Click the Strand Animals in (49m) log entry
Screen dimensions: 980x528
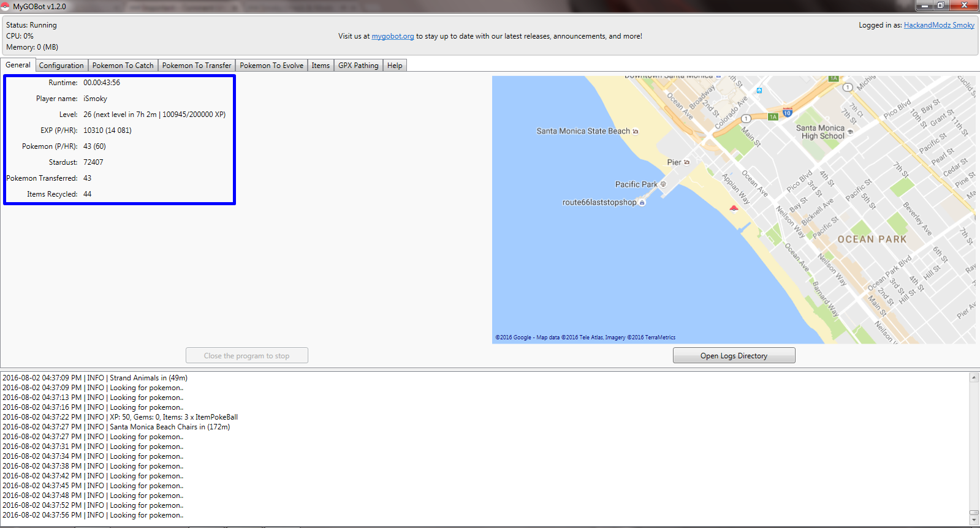coord(95,378)
